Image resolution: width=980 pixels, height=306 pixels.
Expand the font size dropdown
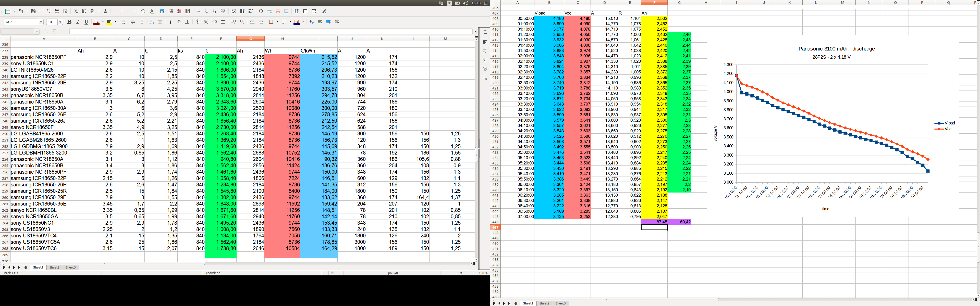click(x=60, y=22)
